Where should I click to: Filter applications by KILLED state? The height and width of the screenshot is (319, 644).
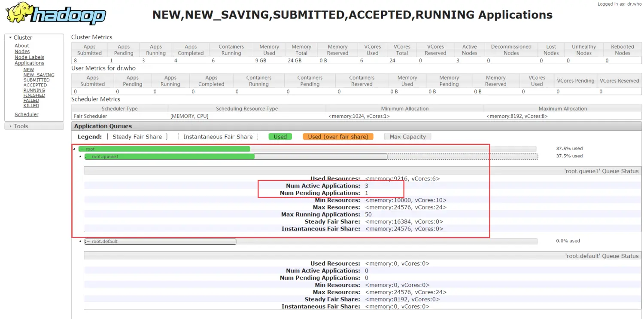click(x=31, y=106)
